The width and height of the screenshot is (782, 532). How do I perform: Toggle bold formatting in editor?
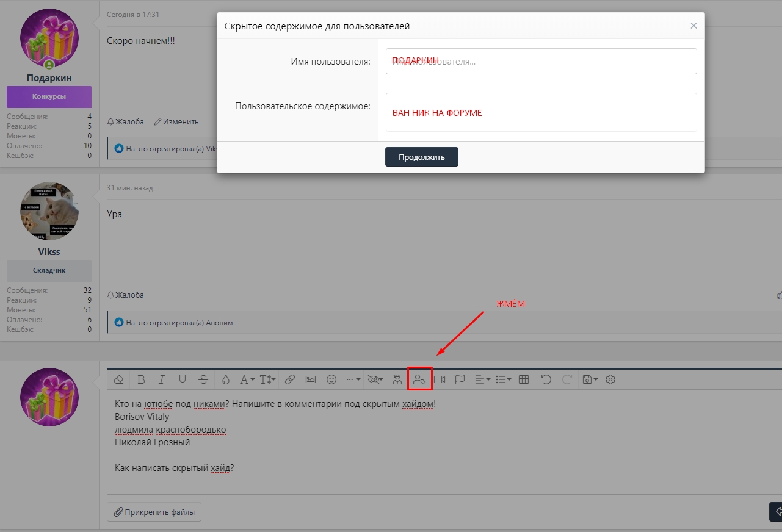(x=141, y=379)
